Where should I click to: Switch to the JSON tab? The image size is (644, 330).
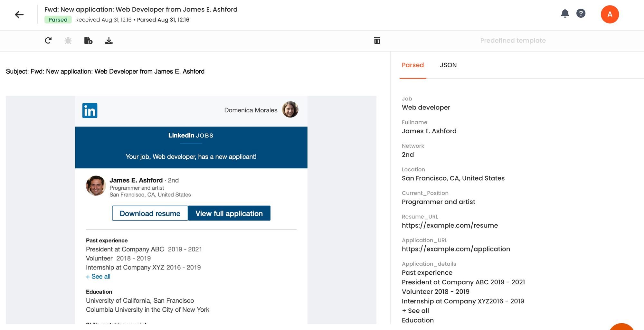pos(448,65)
